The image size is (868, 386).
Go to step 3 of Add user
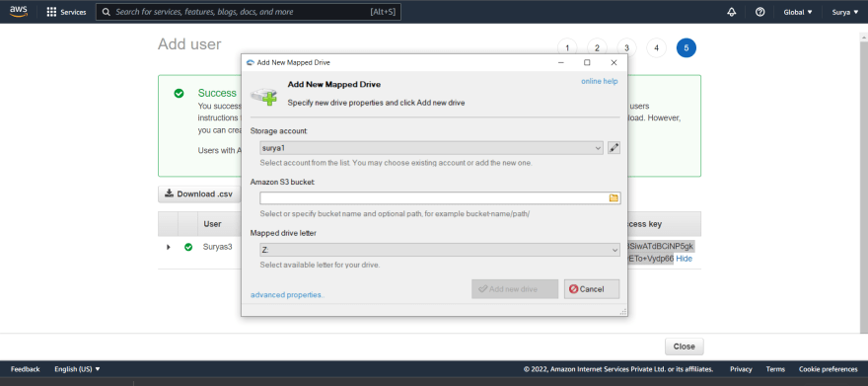click(626, 48)
